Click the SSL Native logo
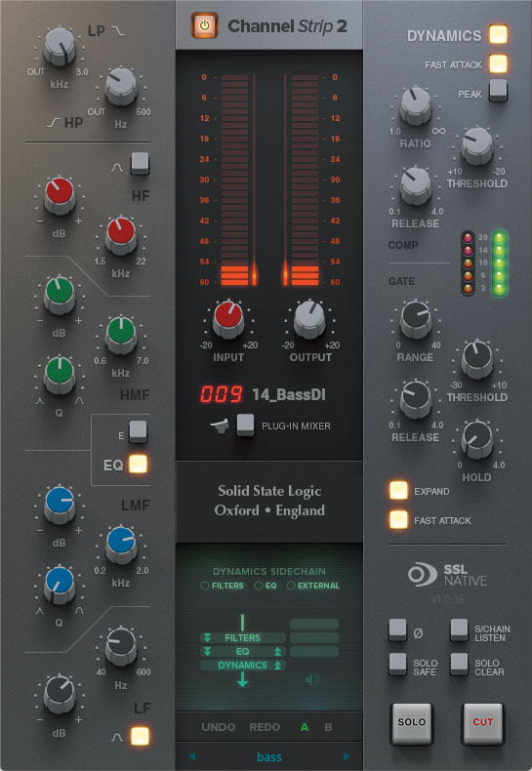 447,575
